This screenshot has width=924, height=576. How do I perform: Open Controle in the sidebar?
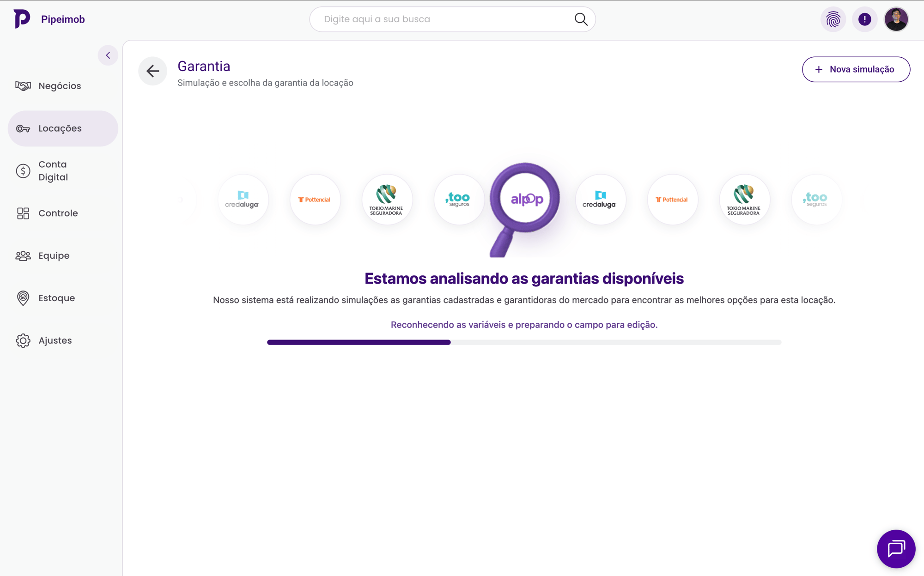pyautogui.click(x=63, y=213)
